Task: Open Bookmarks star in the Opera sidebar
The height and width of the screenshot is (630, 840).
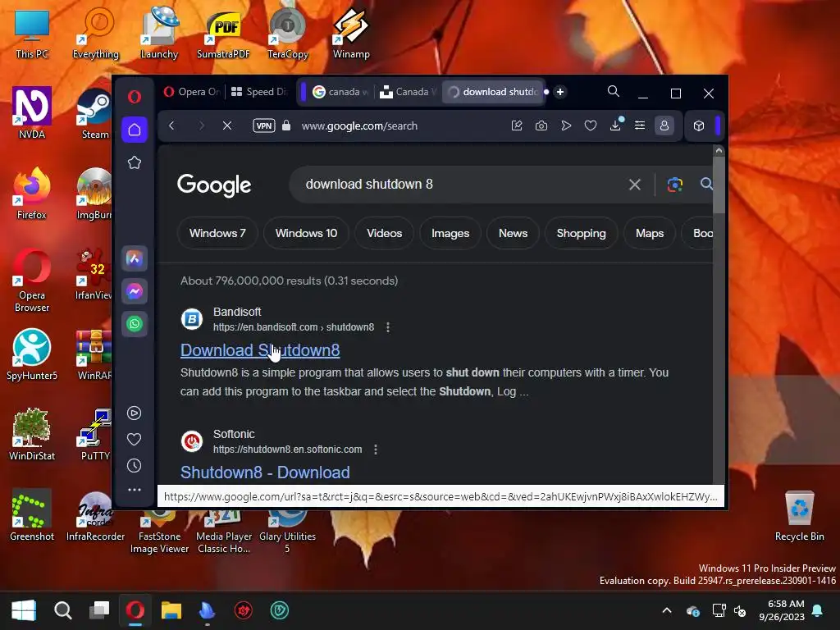Action: click(x=135, y=163)
